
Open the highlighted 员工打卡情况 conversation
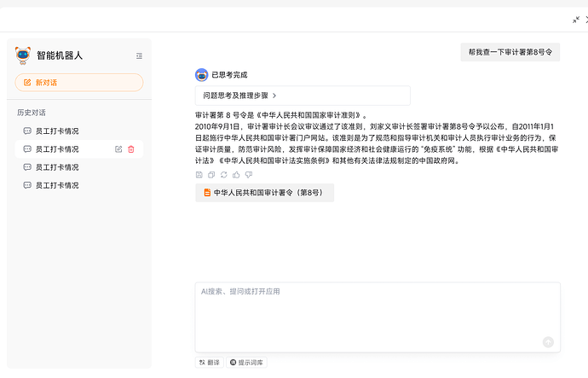point(79,149)
